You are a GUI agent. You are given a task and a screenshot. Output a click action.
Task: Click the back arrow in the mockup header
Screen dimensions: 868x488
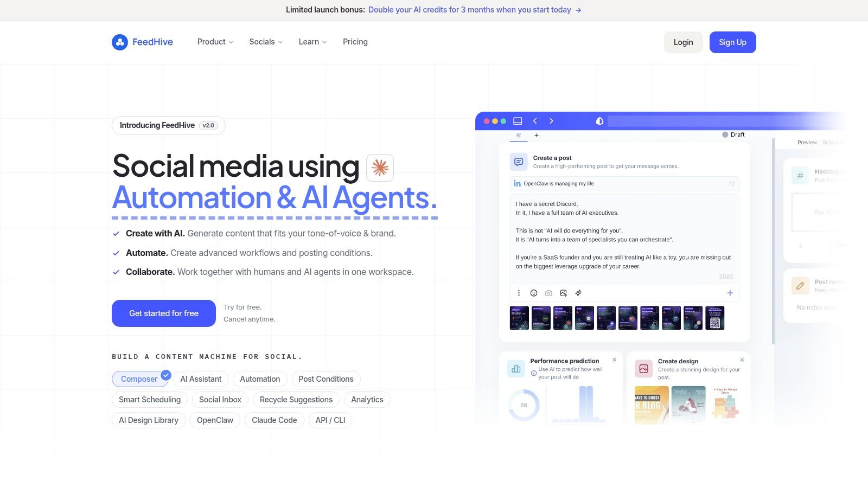tap(535, 121)
